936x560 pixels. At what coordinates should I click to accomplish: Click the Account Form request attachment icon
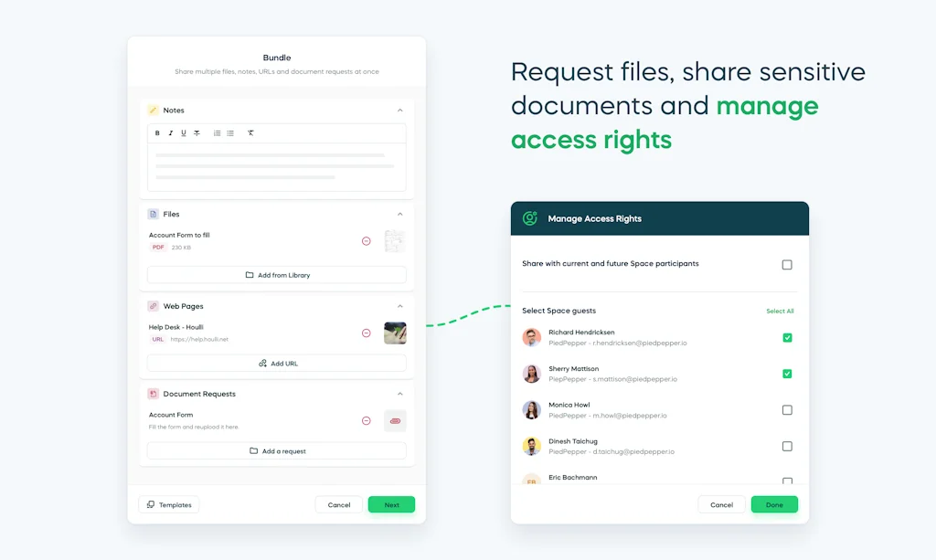pyautogui.click(x=395, y=421)
